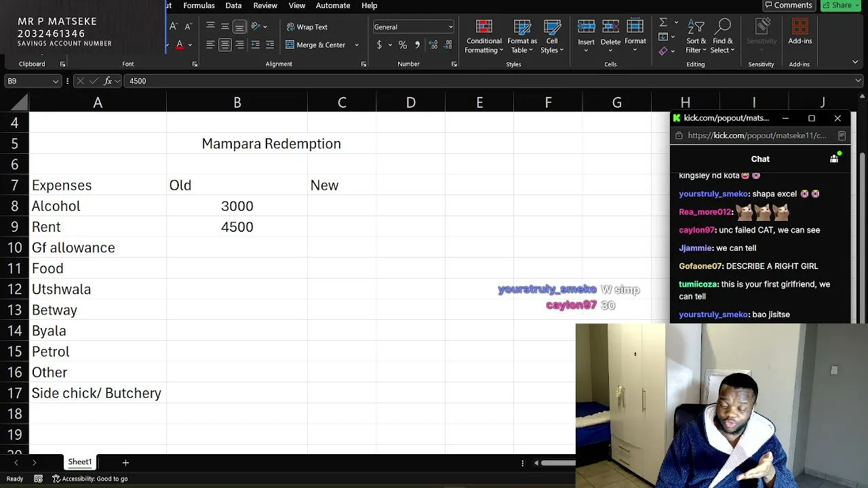
Task: Click Merge & Center
Action: (315, 45)
